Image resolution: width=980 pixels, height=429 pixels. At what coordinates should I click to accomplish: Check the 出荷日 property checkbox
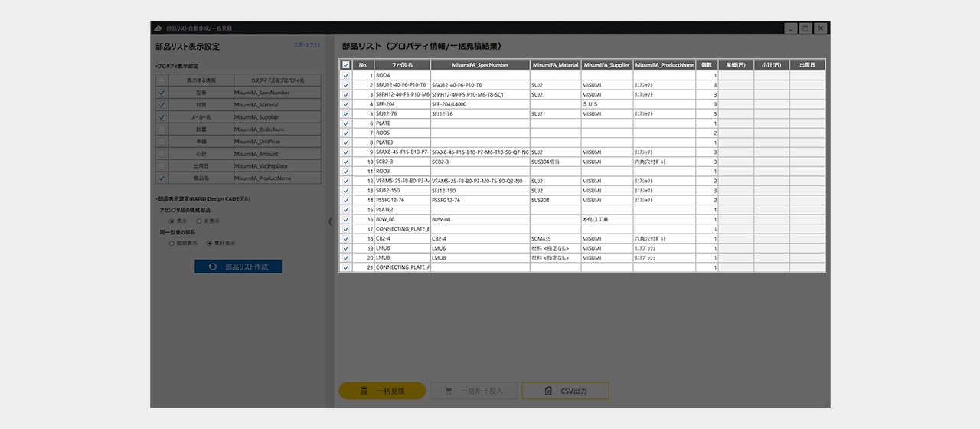point(162,166)
